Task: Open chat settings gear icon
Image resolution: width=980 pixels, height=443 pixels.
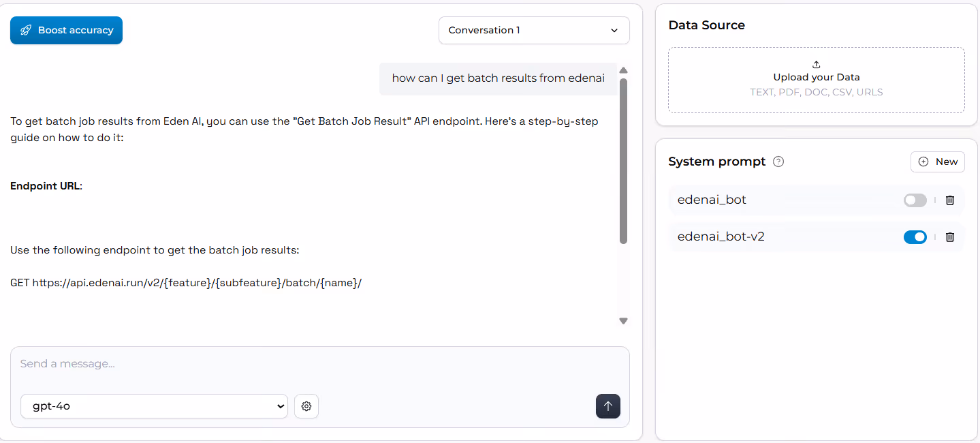Action: pyautogui.click(x=306, y=406)
